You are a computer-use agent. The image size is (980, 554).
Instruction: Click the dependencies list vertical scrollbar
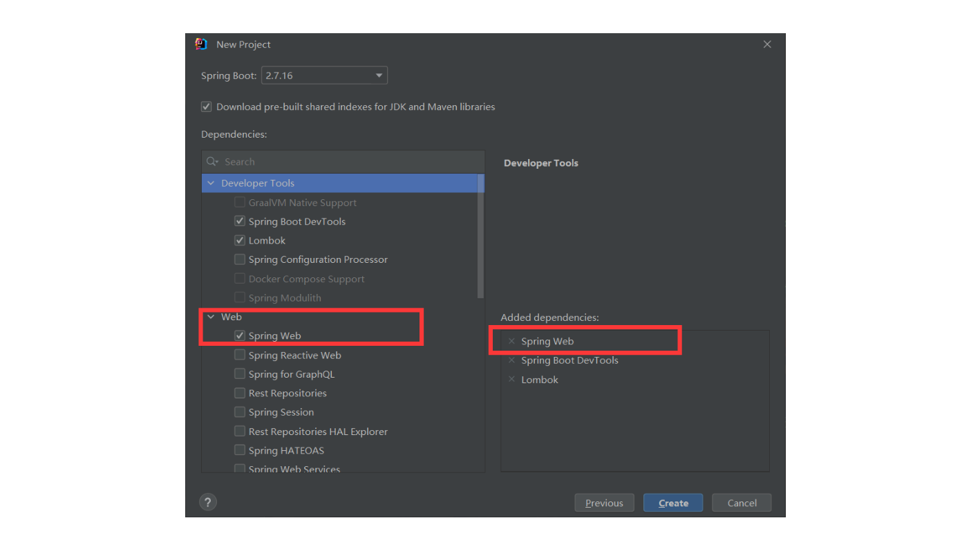481,236
